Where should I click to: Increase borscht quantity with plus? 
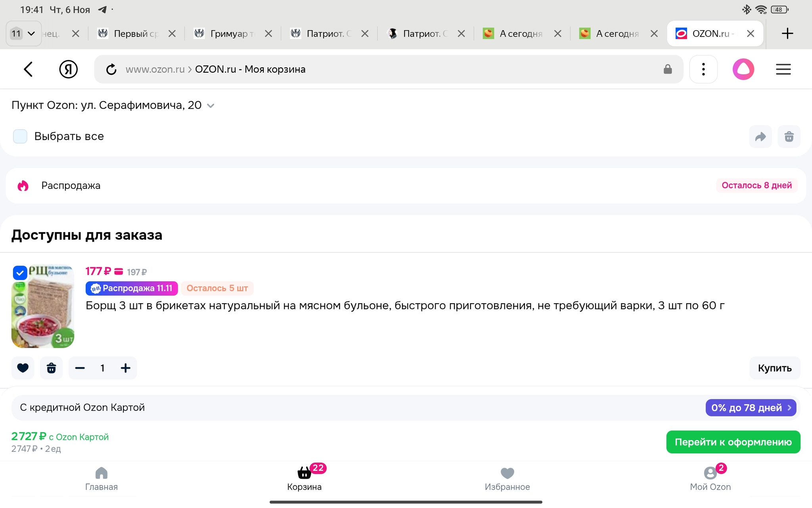click(x=125, y=368)
